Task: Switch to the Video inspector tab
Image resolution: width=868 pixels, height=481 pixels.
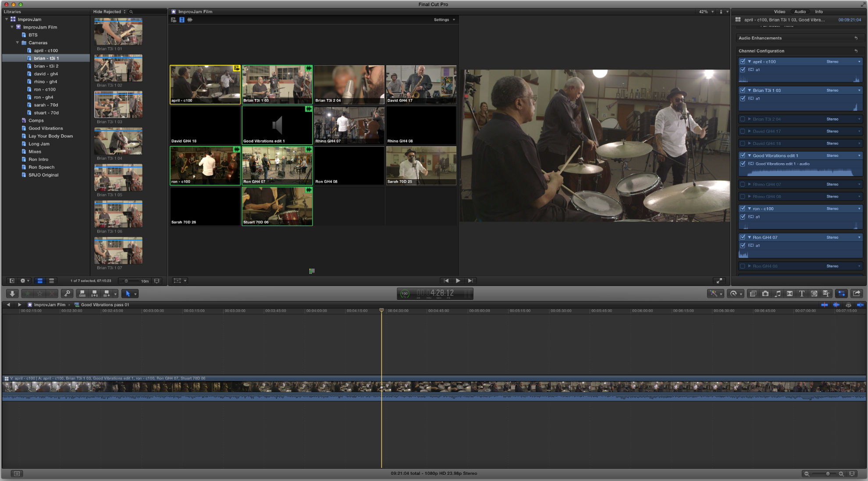Action: click(779, 12)
